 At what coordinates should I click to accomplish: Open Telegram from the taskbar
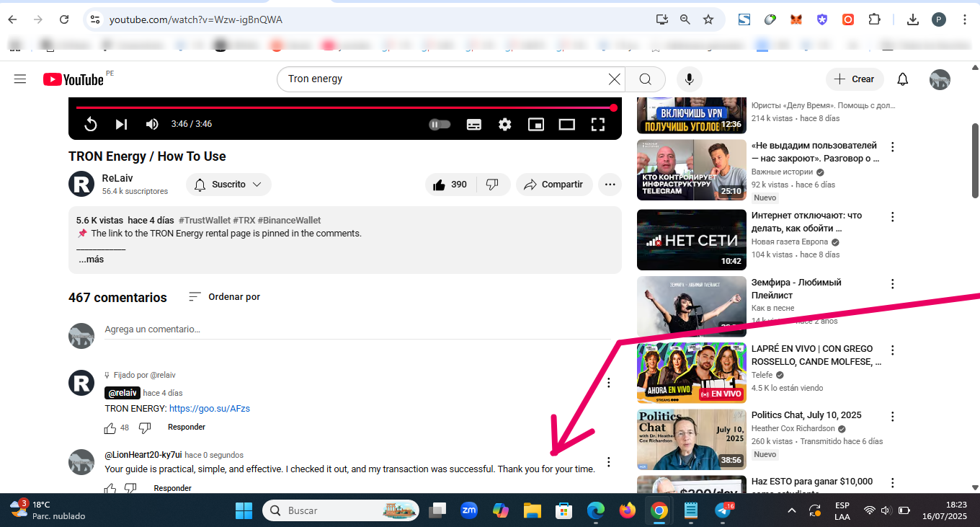pos(723,510)
